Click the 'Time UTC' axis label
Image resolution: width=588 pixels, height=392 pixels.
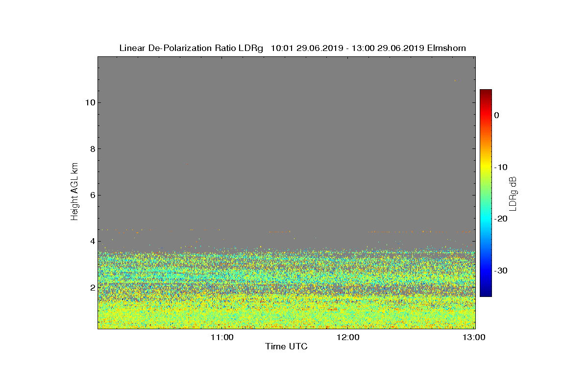click(286, 346)
